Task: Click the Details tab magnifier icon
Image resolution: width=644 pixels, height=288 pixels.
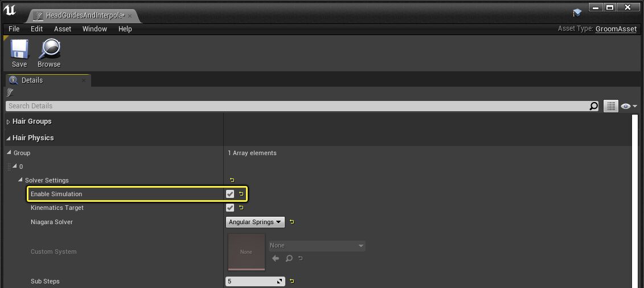Action: click(x=14, y=80)
